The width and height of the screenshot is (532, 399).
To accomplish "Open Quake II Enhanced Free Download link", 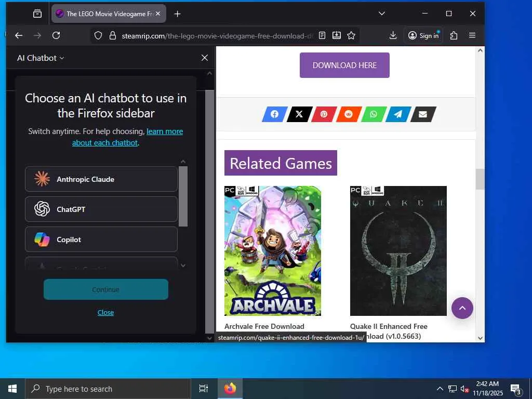I will (x=389, y=331).
